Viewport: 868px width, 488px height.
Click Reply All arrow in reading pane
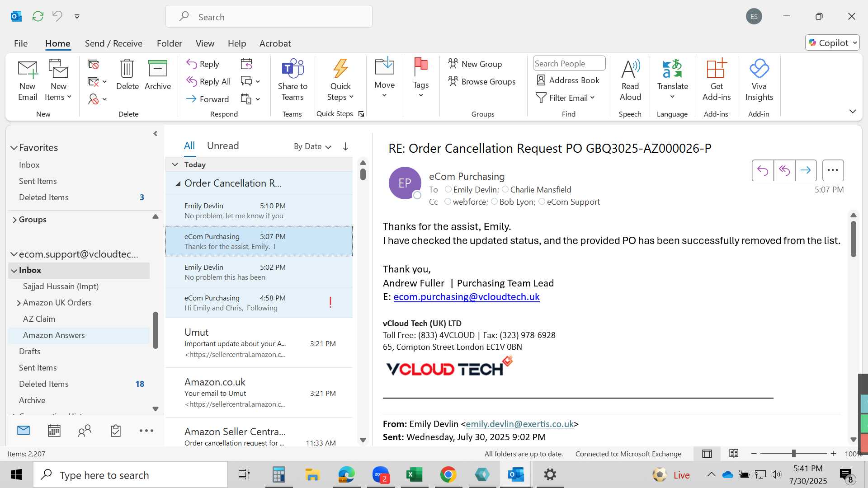click(784, 170)
